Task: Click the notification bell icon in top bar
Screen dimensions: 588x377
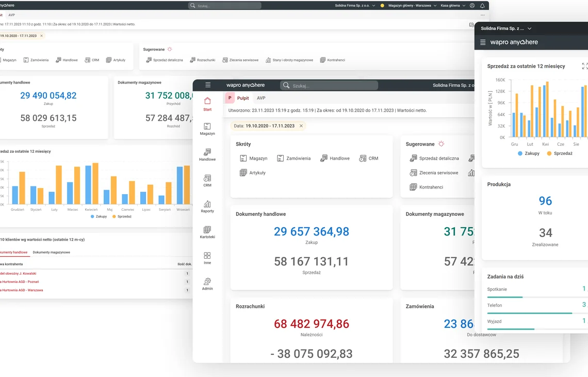Action: click(482, 6)
